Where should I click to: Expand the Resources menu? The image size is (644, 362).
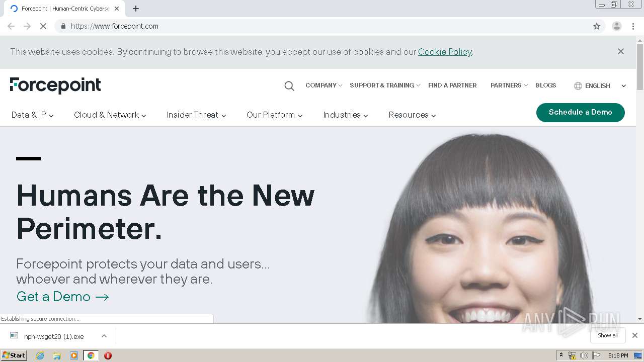(x=413, y=115)
